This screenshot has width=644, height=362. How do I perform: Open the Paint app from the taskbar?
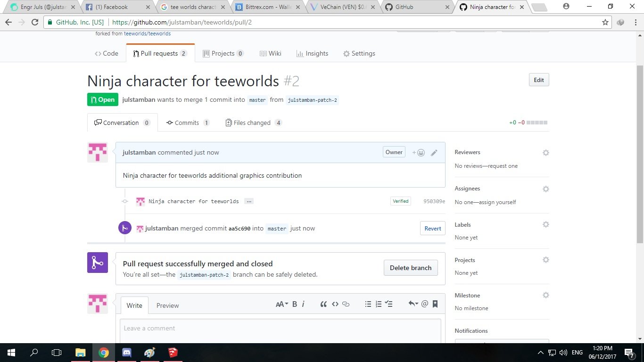149,353
